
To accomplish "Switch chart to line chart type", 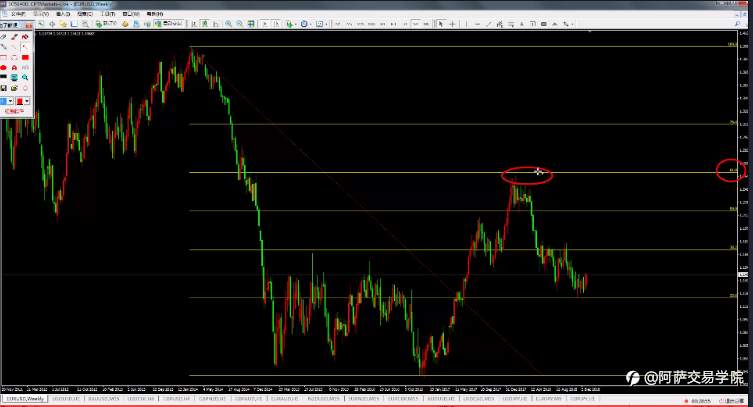I will click(216, 24).
